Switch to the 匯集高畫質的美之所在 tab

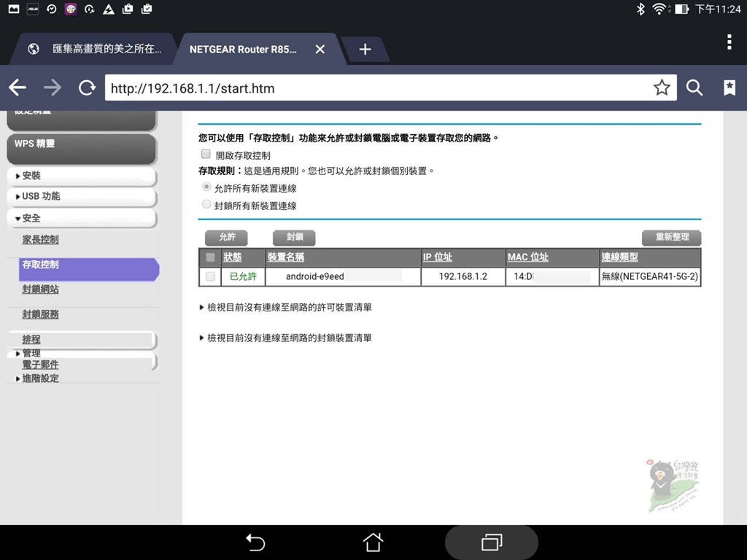(x=93, y=49)
